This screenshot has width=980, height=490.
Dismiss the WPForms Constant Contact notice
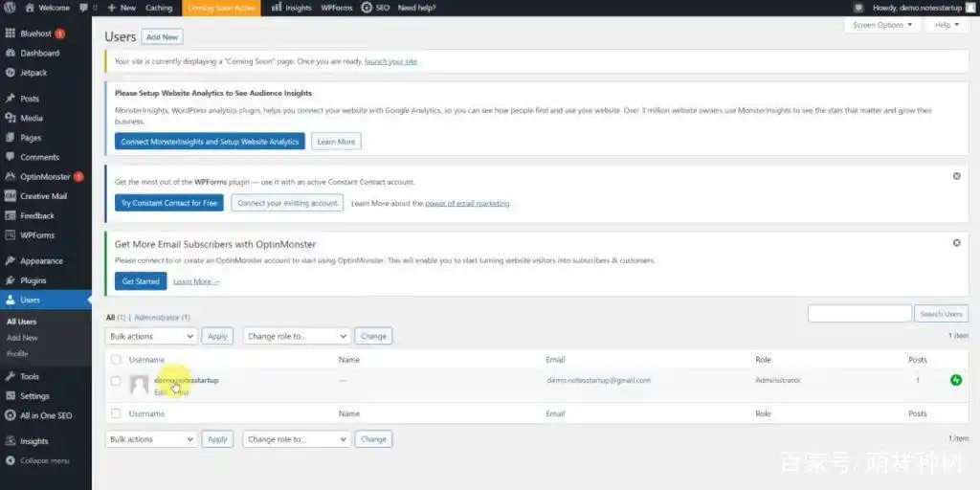click(956, 176)
